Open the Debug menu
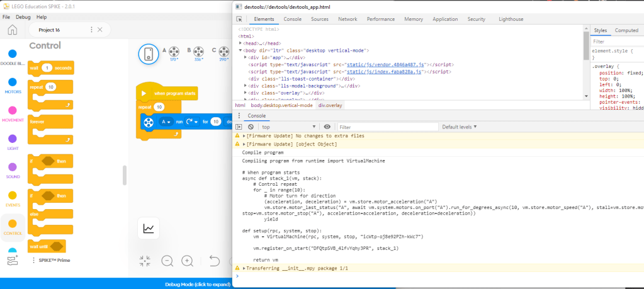644x289 pixels. click(x=24, y=17)
